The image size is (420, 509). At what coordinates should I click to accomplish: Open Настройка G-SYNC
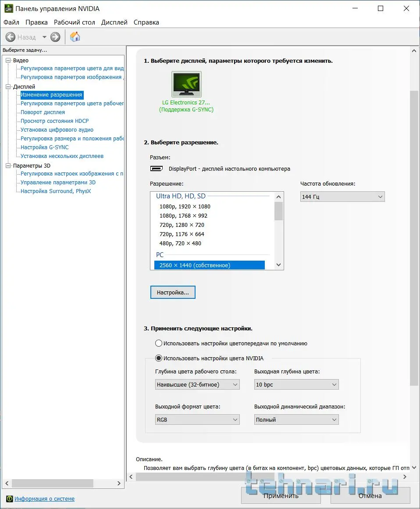(x=45, y=147)
